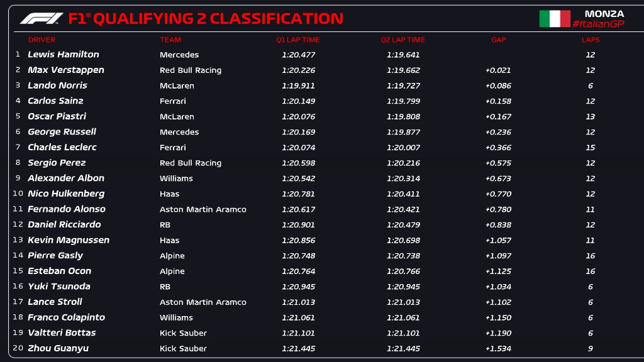Click the DRIVER column header
This screenshot has width=644, height=362.
pyautogui.click(x=42, y=40)
